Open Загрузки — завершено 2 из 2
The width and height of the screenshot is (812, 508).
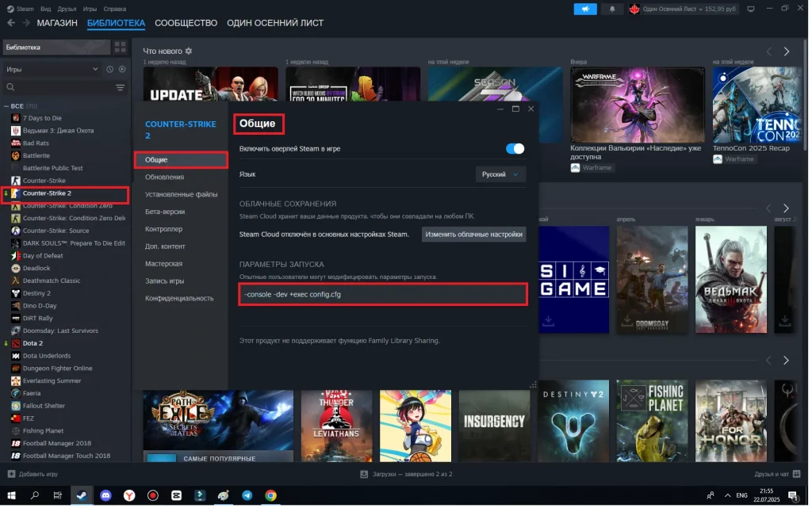pos(412,474)
